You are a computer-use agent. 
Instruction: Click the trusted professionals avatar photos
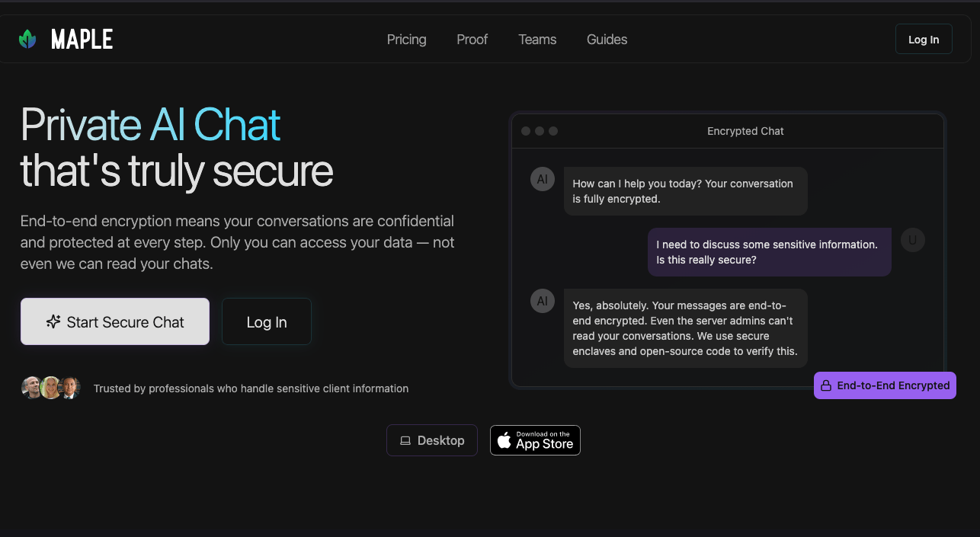coord(50,388)
